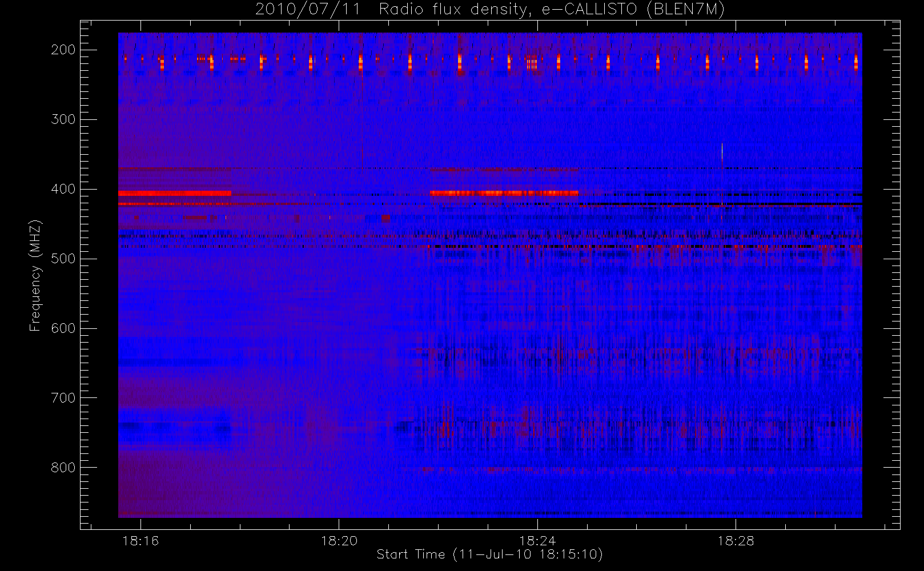Image resolution: width=924 pixels, height=571 pixels.
Task: Click the 700 frequency tick label
Action: point(63,398)
